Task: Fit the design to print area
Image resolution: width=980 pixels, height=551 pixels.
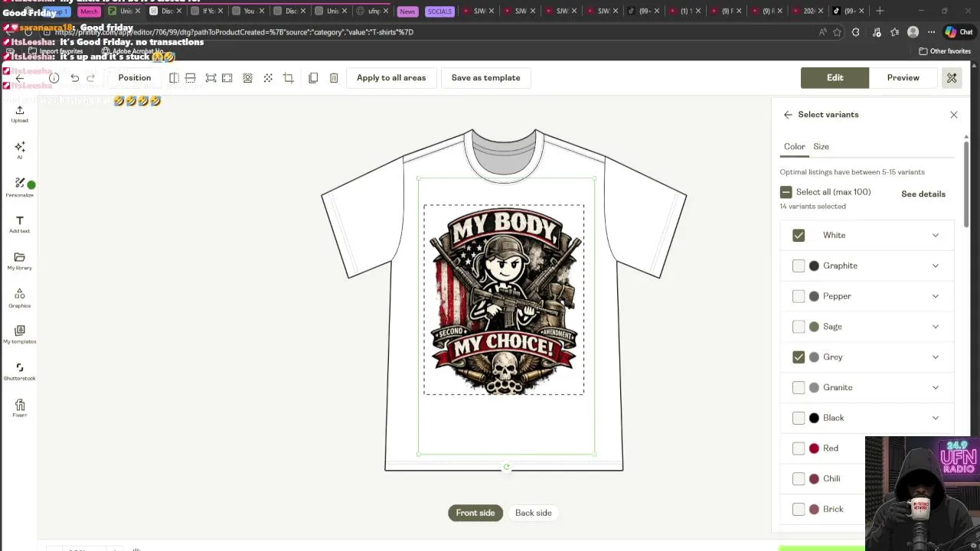Action: (x=211, y=78)
